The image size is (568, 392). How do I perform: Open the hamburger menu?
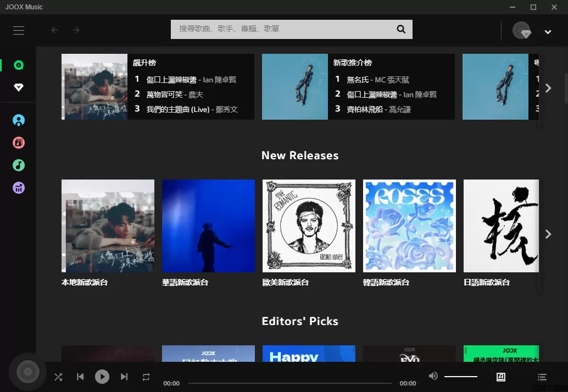(19, 30)
